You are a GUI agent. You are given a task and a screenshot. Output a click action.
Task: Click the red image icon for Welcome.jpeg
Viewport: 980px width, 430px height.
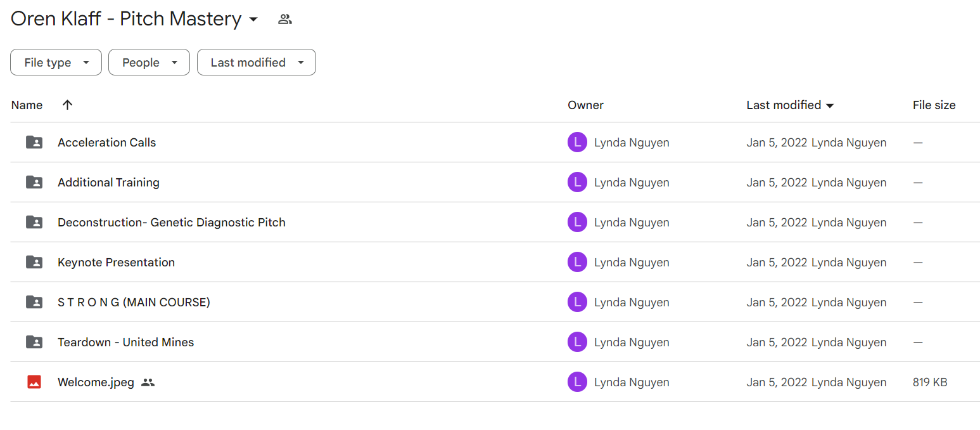click(34, 382)
